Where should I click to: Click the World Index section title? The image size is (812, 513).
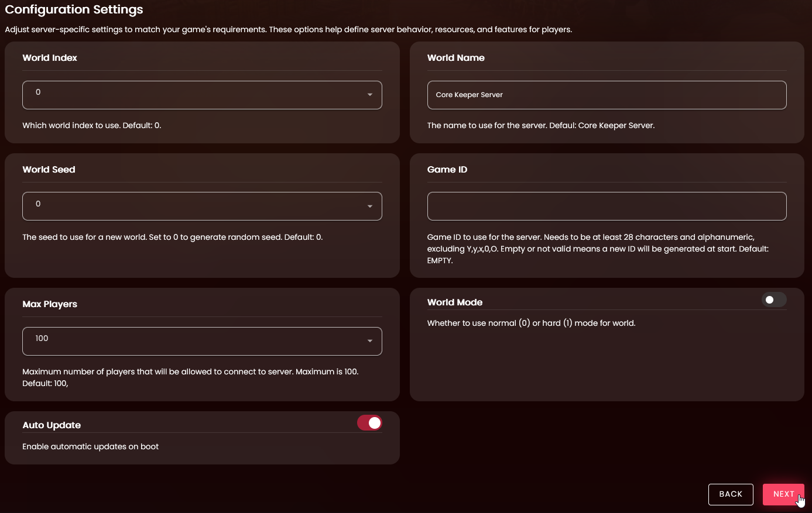coord(50,57)
